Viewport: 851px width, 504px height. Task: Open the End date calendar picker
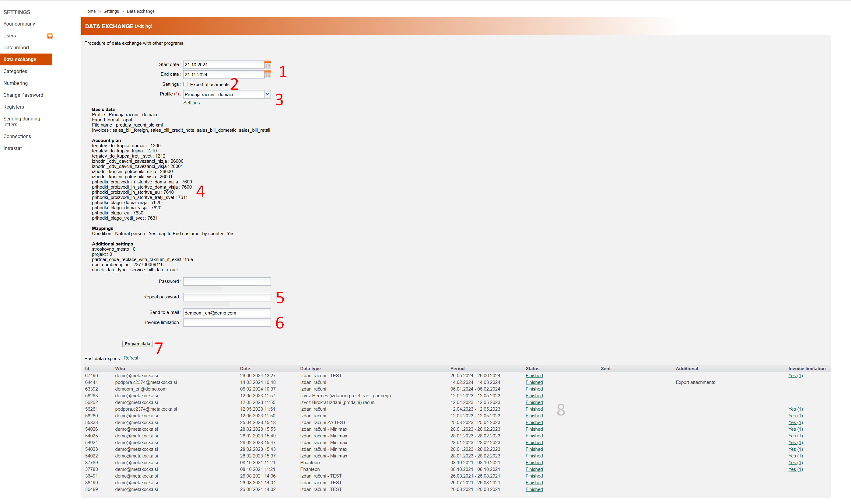(268, 75)
